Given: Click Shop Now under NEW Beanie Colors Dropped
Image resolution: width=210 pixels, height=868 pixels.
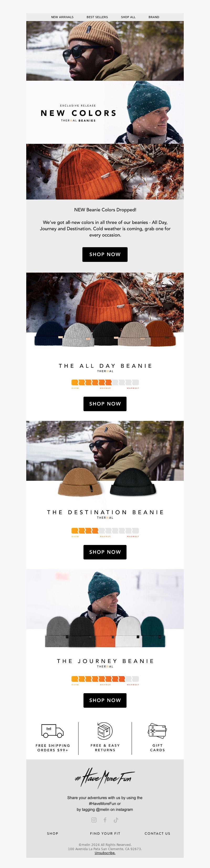Looking at the screenshot, I should [105, 254].
